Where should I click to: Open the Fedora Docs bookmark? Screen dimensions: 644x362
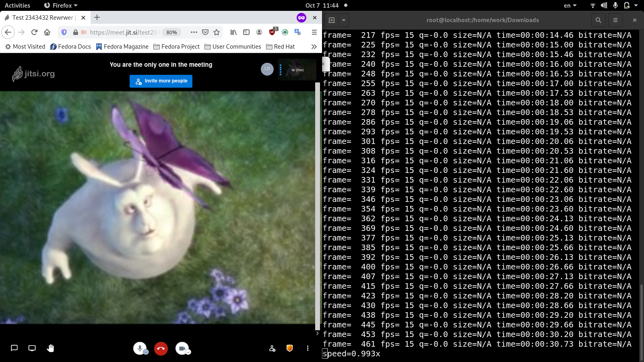(70, 47)
